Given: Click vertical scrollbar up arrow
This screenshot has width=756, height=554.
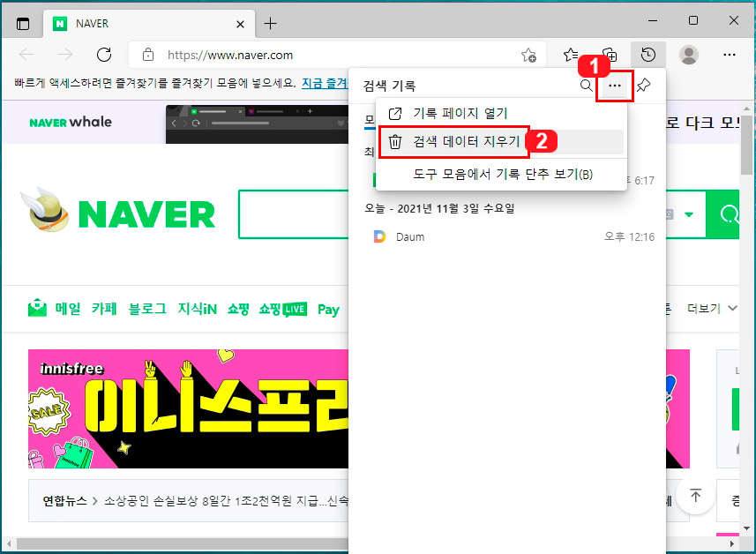Looking at the screenshot, I should pos(747,109).
